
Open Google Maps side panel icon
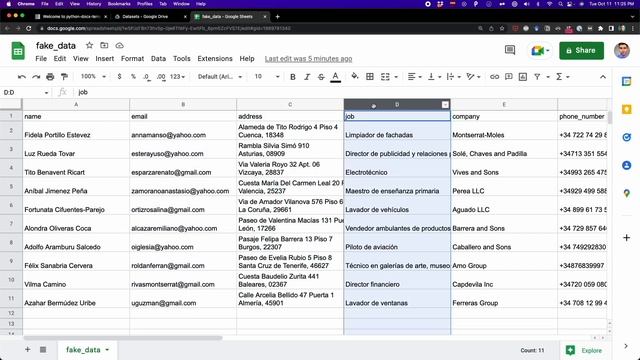(627, 193)
